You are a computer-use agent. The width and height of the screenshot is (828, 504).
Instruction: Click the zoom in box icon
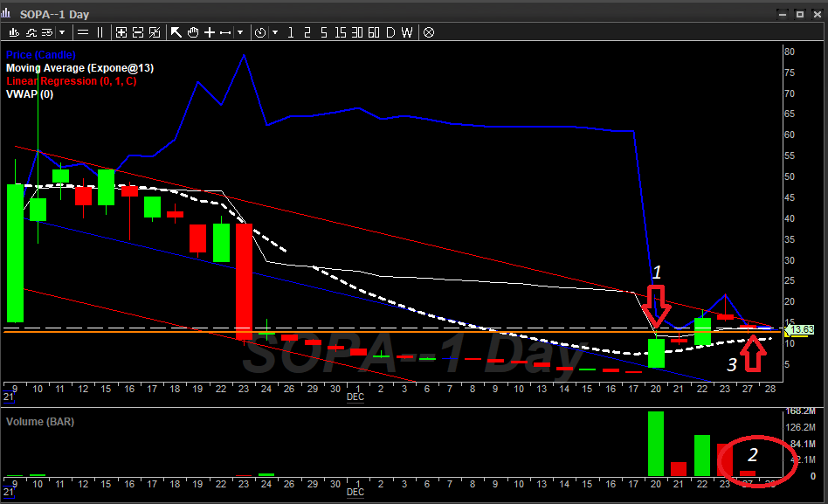(x=121, y=32)
